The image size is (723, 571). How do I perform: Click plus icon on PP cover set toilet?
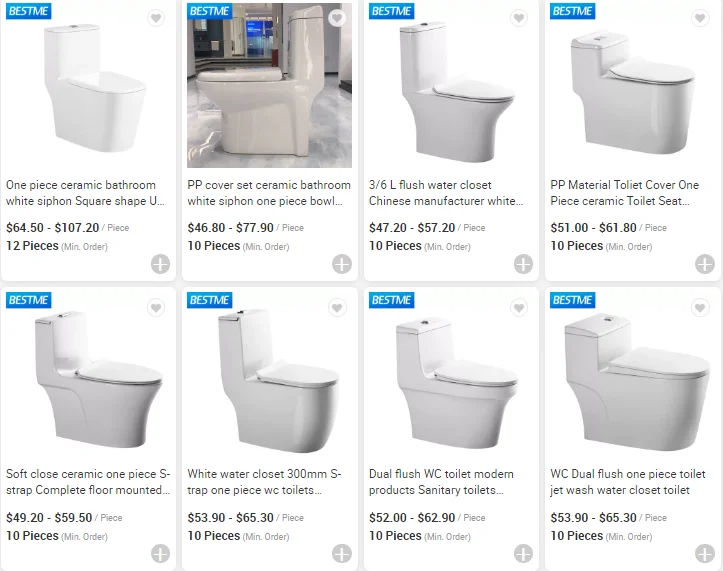tap(342, 264)
